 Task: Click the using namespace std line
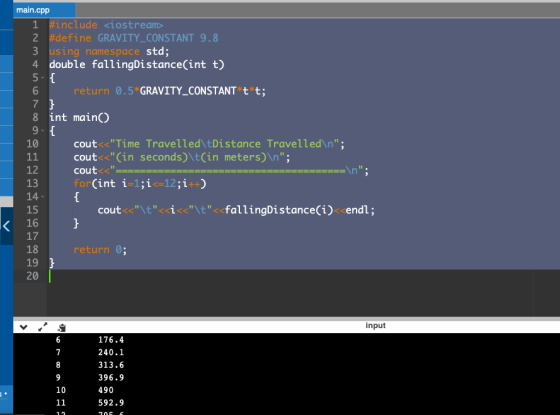pyautogui.click(x=109, y=51)
